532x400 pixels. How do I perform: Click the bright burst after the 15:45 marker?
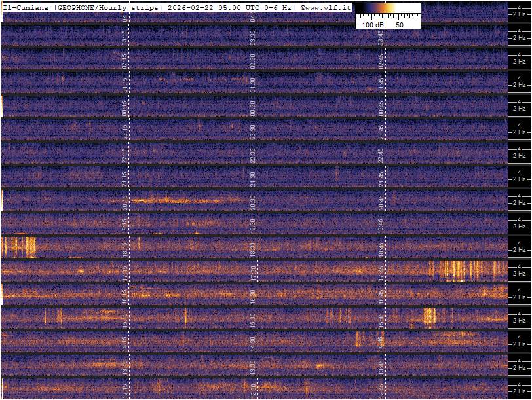[x=429, y=316]
